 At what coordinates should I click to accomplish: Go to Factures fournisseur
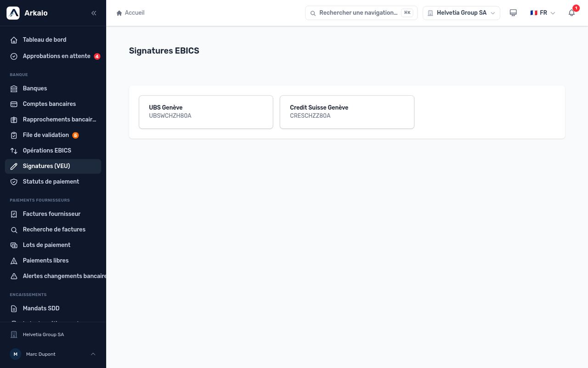coord(53,214)
